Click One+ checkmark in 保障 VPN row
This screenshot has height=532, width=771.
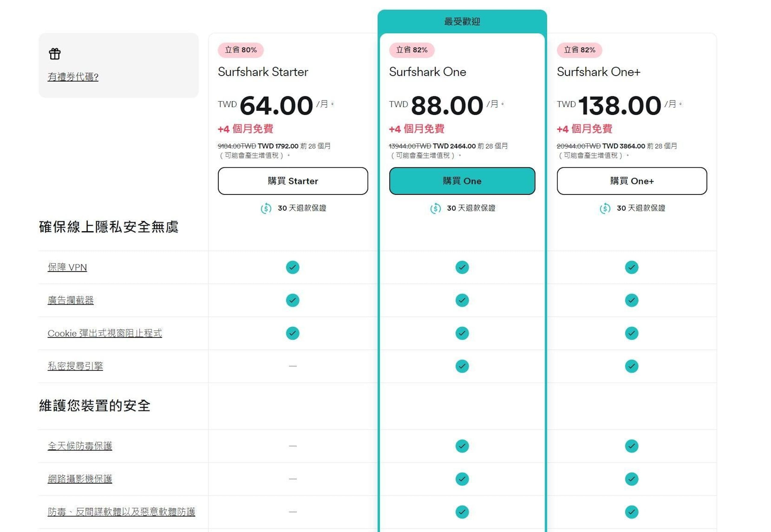coord(631,267)
